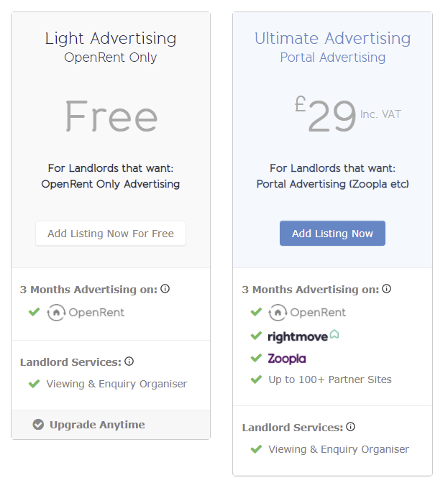
Task: Click Up to 100+ Partner Sites text
Action: click(330, 379)
